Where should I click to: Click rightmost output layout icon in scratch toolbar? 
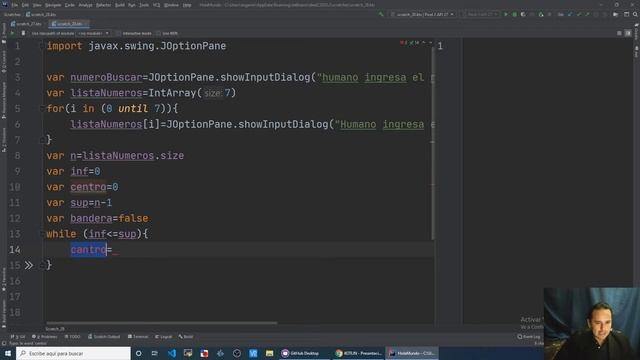coord(628,33)
